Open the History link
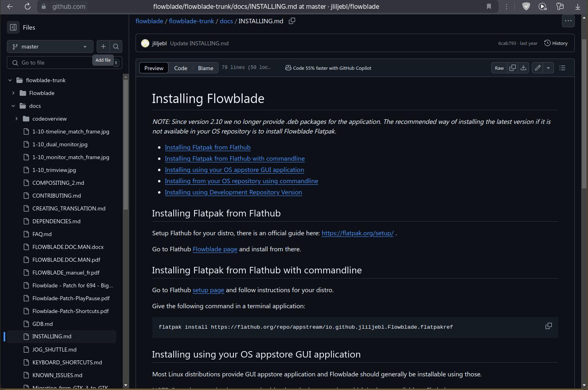This screenshot has width=588, height=390. (556, 43)
